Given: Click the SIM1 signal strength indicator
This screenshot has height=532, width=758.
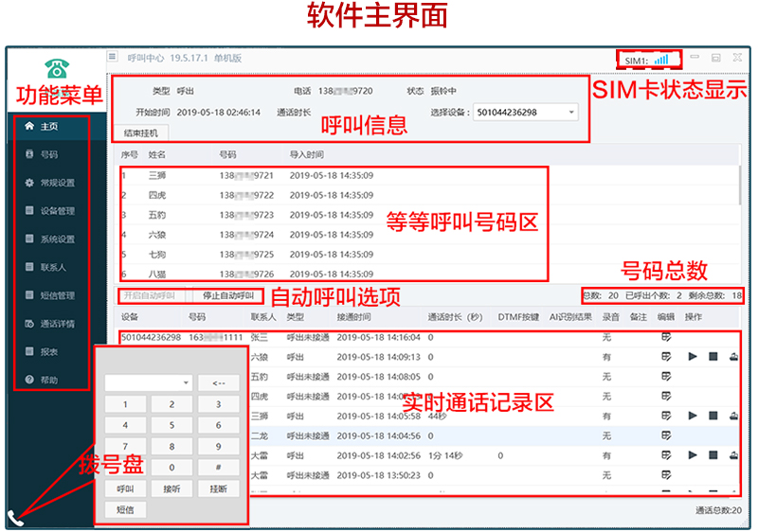Looking at the screenshot, I should 659,60.
